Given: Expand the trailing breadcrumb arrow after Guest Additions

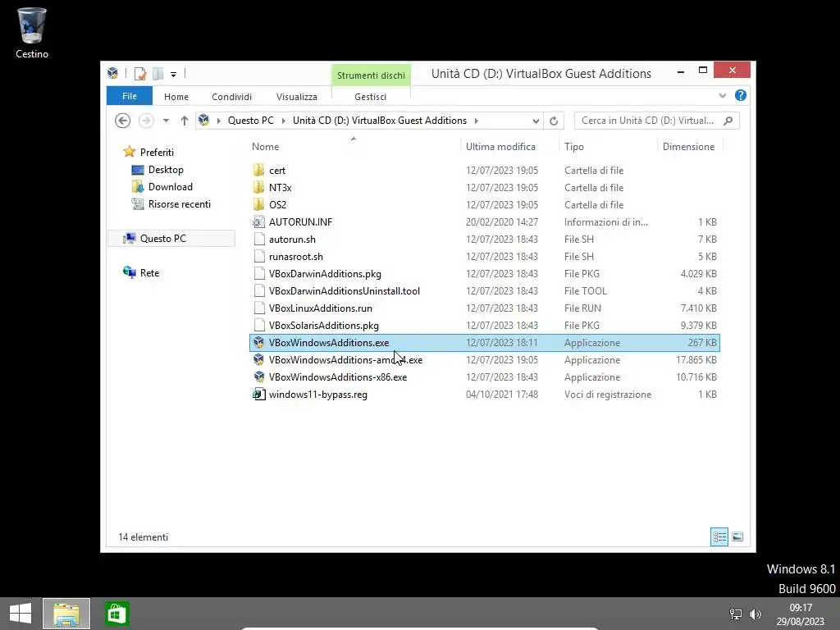Looking at the screenshot, I should 476,121.
